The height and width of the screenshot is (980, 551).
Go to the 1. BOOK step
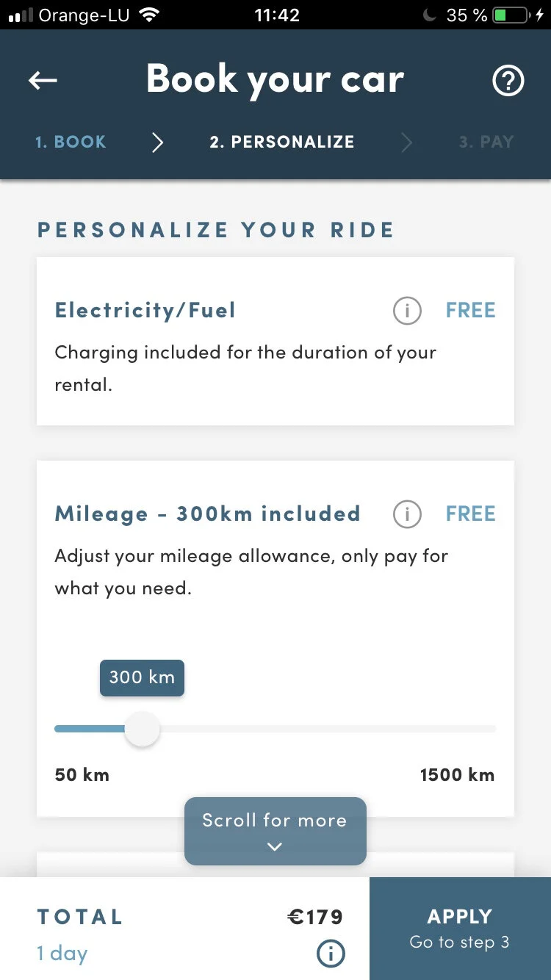coord(71,142)
